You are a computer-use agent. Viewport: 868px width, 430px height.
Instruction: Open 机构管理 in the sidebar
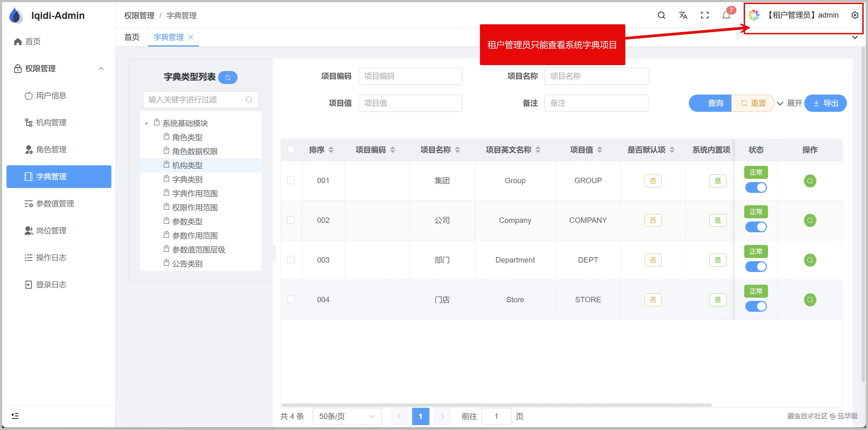[x=59, y=123]
